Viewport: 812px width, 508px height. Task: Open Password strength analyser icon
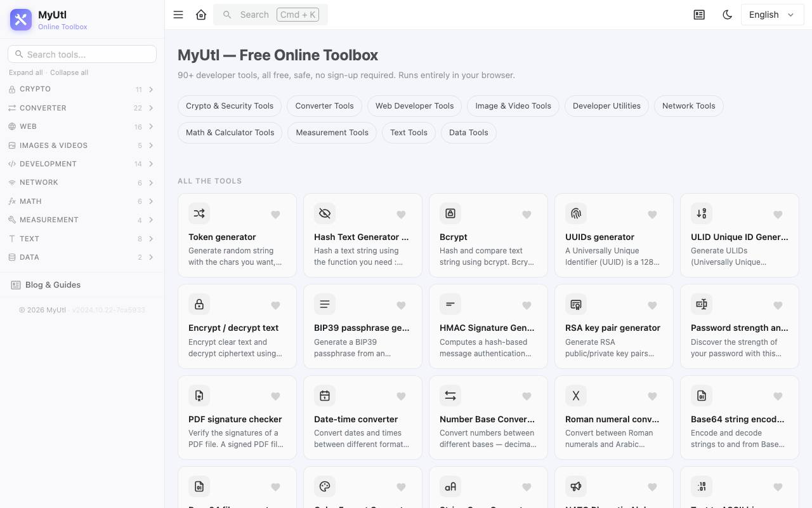(x=702, y=304)
